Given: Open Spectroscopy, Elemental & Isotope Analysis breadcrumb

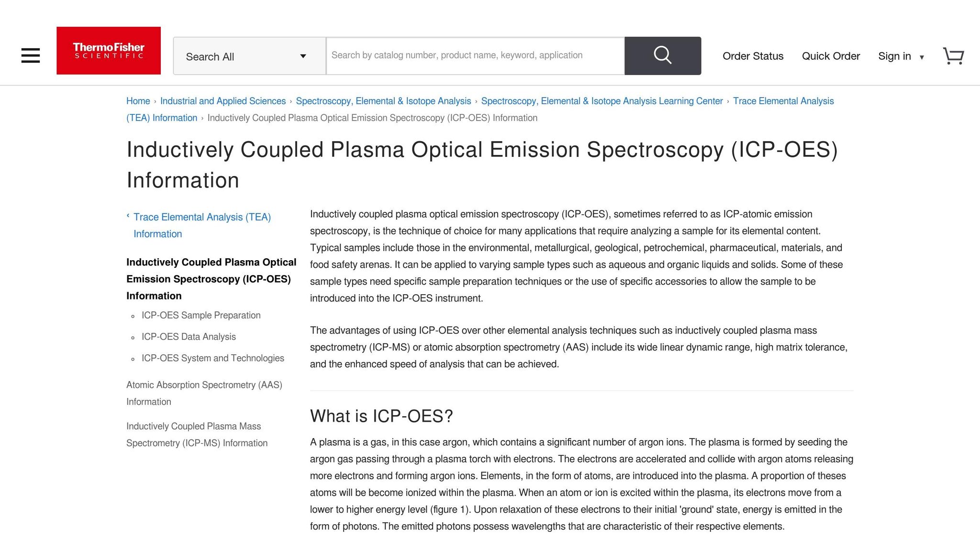Looking at the screenshot, I should click(x=383, y=101).
